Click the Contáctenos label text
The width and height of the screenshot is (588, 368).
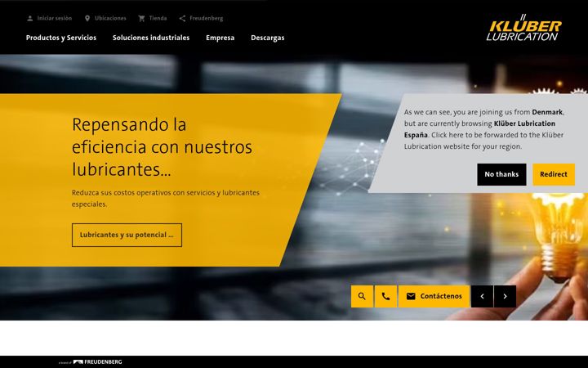pyautogui.click(x=441, y=296)
